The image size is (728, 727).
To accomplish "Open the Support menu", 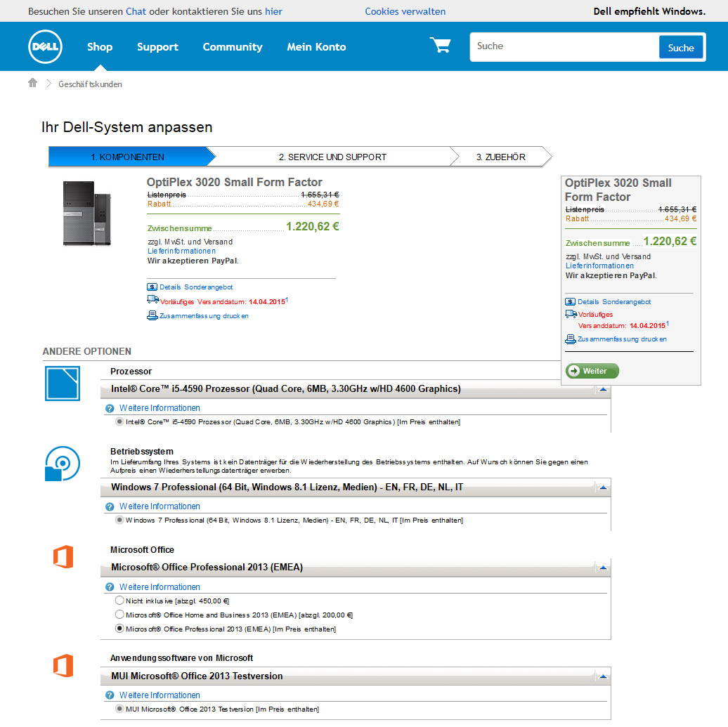I will click(x=157, y=47).
